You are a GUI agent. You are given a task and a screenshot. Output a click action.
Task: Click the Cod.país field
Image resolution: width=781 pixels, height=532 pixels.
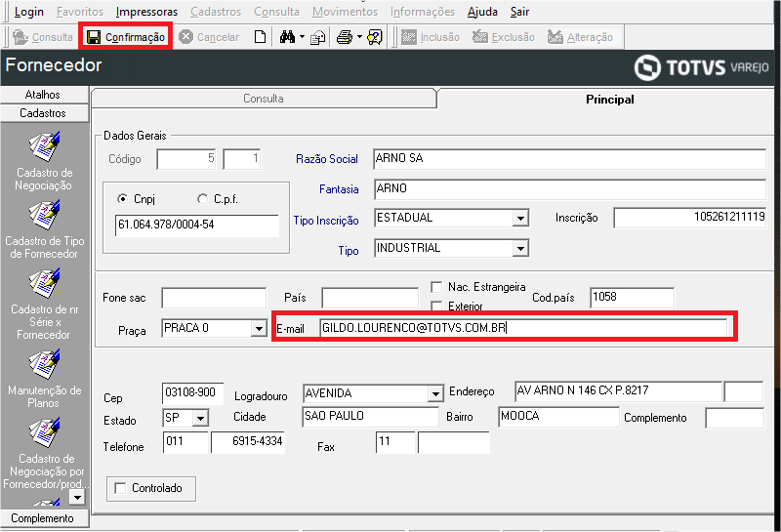[632, 298]
